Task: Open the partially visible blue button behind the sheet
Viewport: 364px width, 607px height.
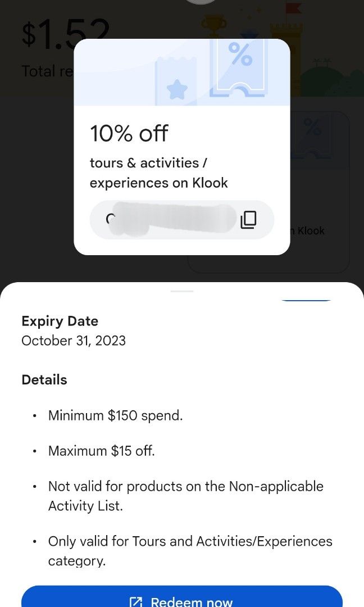Action: [x=307, y=301]
